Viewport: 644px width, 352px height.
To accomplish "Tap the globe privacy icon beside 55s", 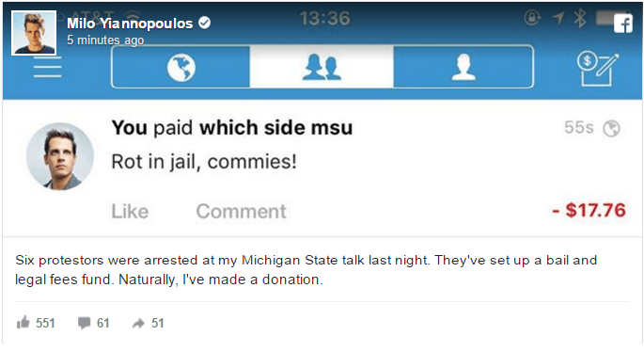I will pyautogui.click(x=611, y=128).
